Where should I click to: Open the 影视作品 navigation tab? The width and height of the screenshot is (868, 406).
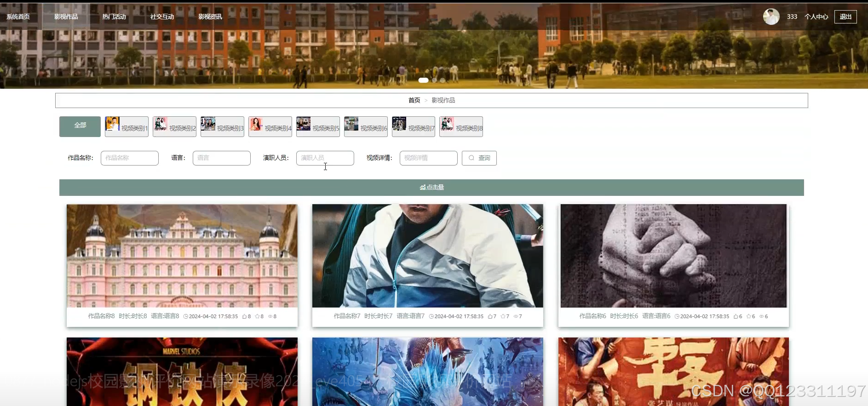(66, 17)
